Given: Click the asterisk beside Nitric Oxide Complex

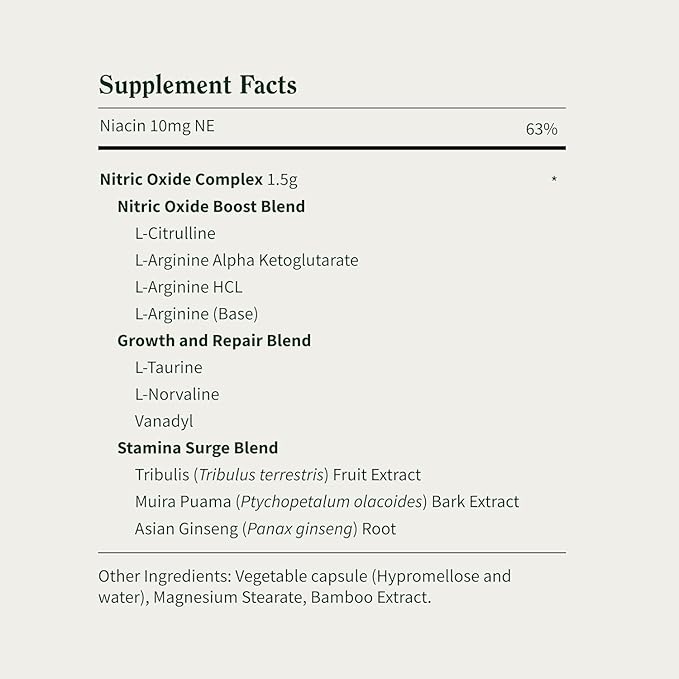Looking at the screenshot, I should (x=553, y=181).
